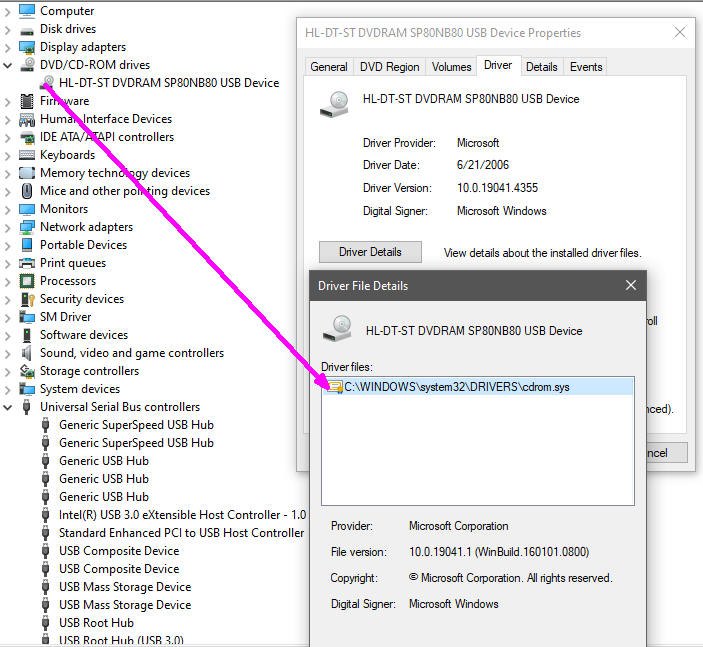Click the Storage controllers icon
This screenshot has width=703, height=647.
pyautogui.click(x=27, y=371)
